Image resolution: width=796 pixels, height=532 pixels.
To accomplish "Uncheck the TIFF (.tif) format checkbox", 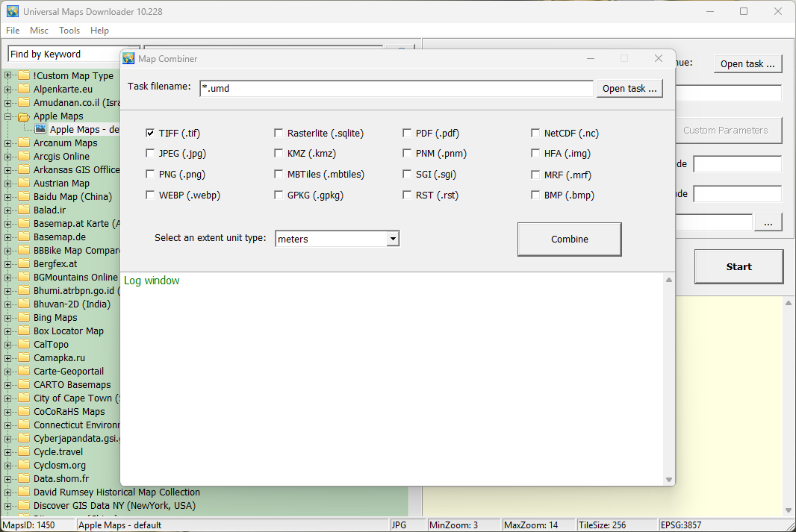I will coord(151,134).
